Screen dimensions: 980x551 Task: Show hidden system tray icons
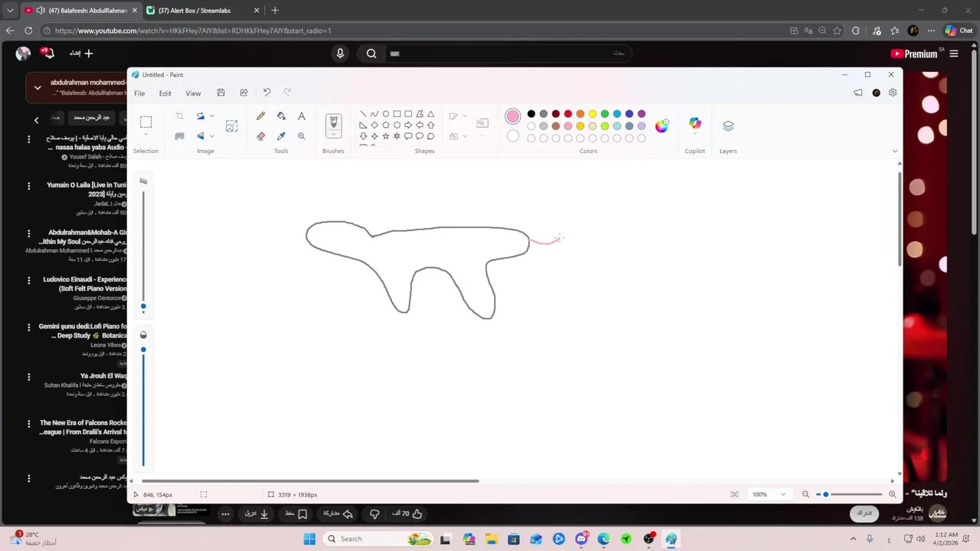pos(853,539)
